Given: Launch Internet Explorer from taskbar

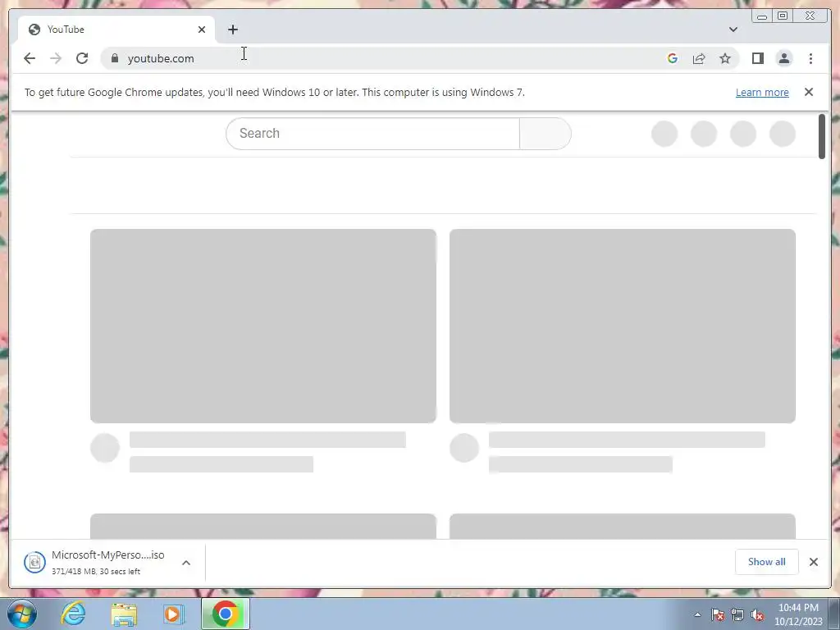Looking at the screenshot, I should (x=73, y=614).
